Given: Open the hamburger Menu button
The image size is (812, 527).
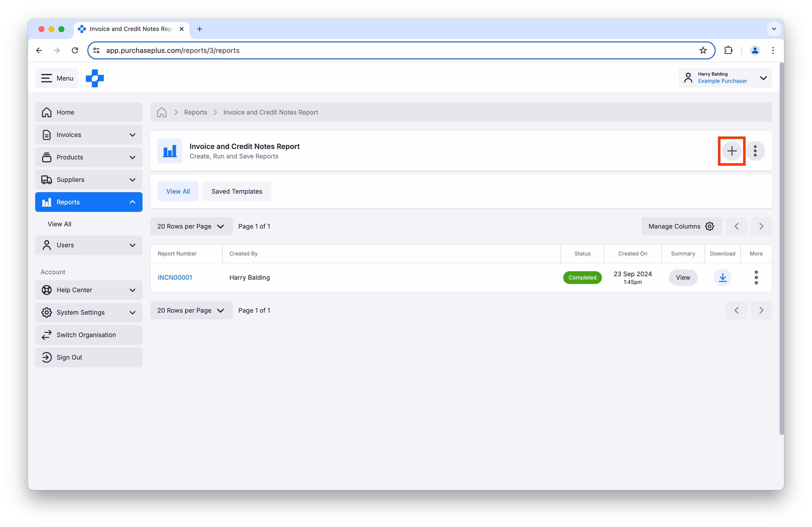Looking at the screenshot, I should pyautogui.click(x=57, y=78).
